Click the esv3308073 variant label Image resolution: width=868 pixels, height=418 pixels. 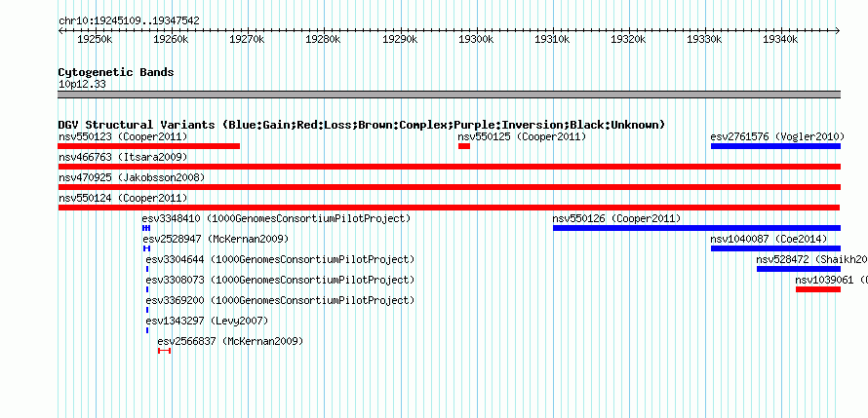pyautogui.click(x=280, y=280)
